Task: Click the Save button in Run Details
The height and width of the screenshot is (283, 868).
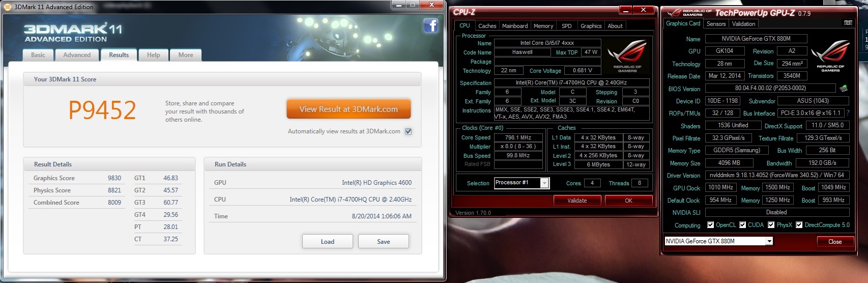Action: [x=384, y=242]
